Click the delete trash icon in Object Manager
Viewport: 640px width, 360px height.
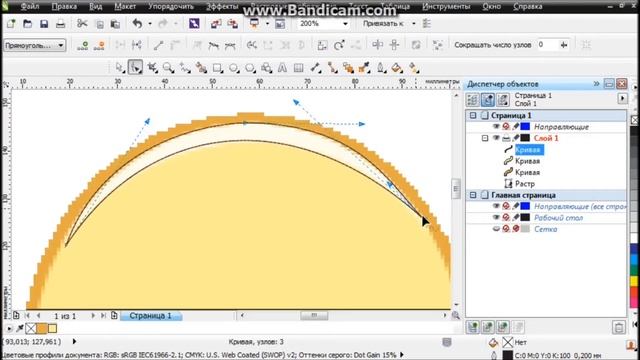click(619, 327)
